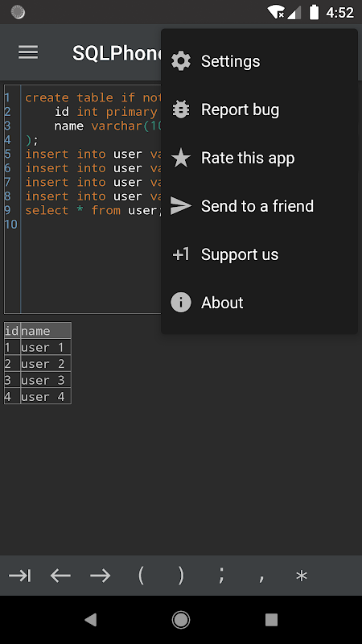Select Rate this app option
The width and height of the screenshot is (362, 644).
tap(259, 158)
